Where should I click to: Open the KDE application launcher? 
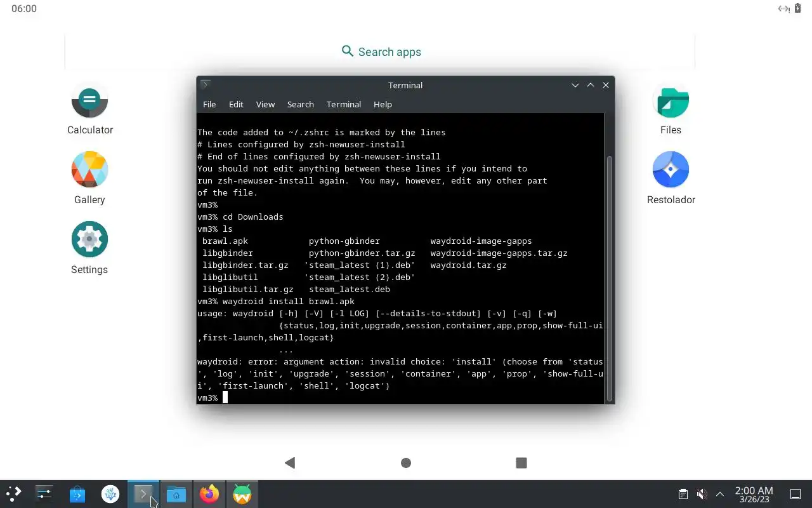13,494
